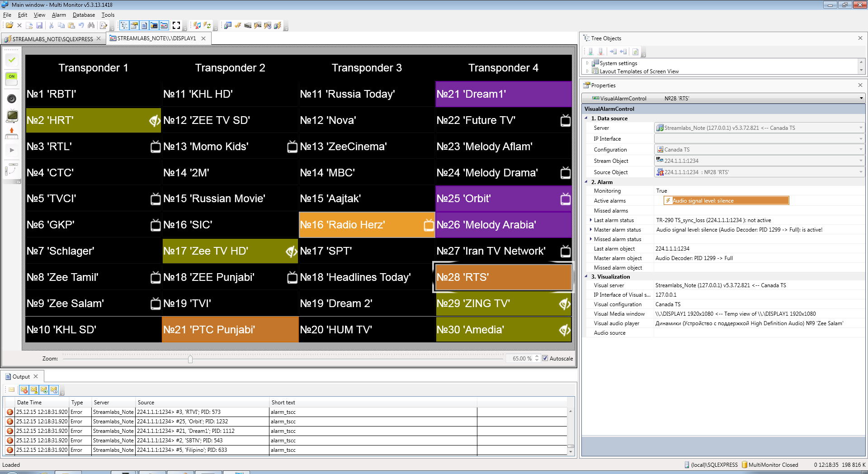Switch to the STREAMLABS_NOTE\SQLEXPRESS tab
This screenshot has height=474, width=868.
tap(52, 39)
